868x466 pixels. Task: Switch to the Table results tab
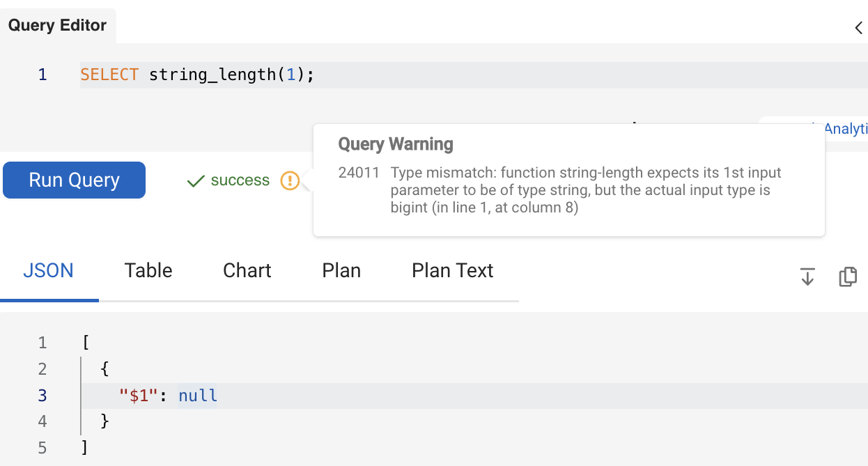pos(148,270)
